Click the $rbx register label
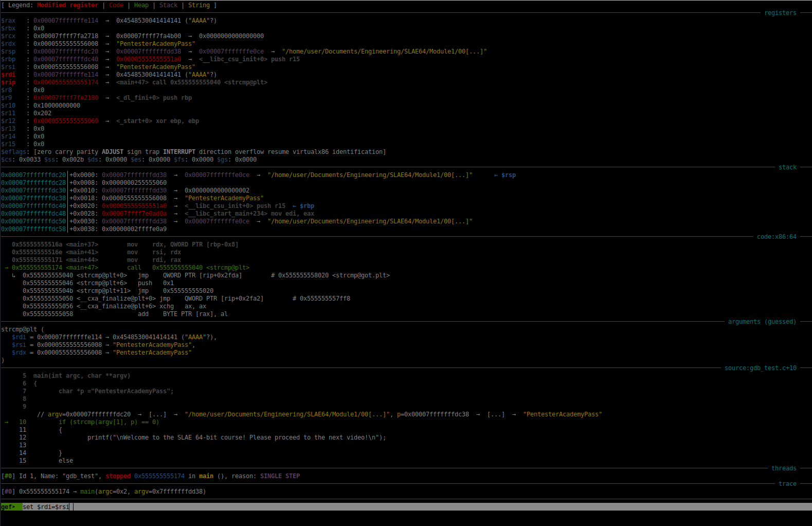This screenshot has height=526, width=812. [x=8, y=28]
